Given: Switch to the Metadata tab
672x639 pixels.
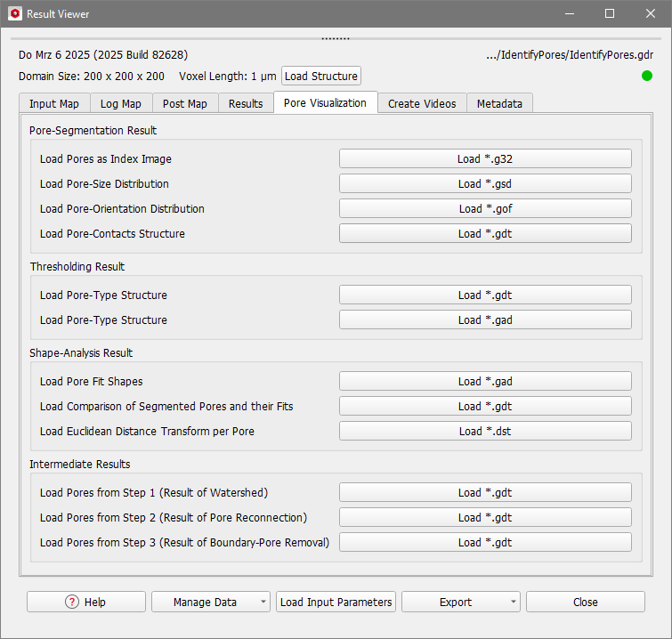Looking at the screenshot, I should [x=499, y=103].
